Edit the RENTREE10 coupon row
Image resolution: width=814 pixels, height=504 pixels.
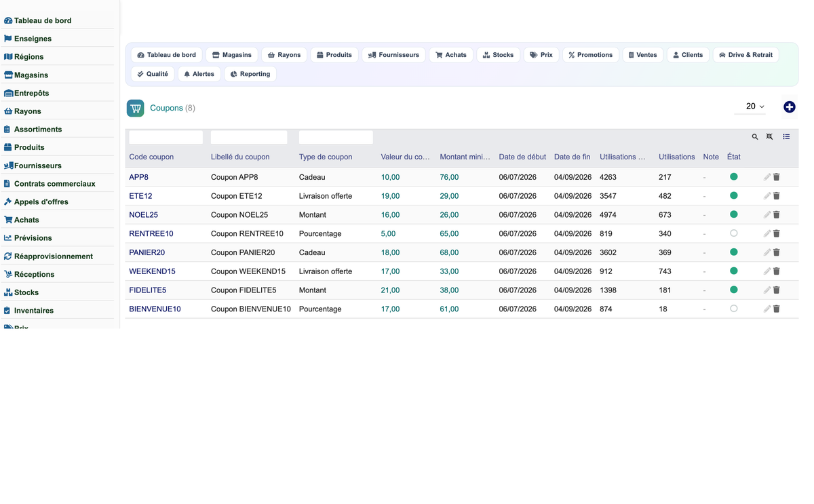(x=767, y=234)
